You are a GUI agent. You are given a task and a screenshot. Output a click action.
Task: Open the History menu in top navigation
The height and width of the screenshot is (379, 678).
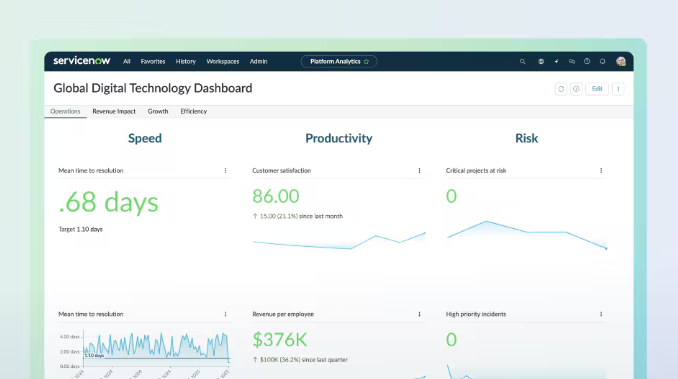185,62
